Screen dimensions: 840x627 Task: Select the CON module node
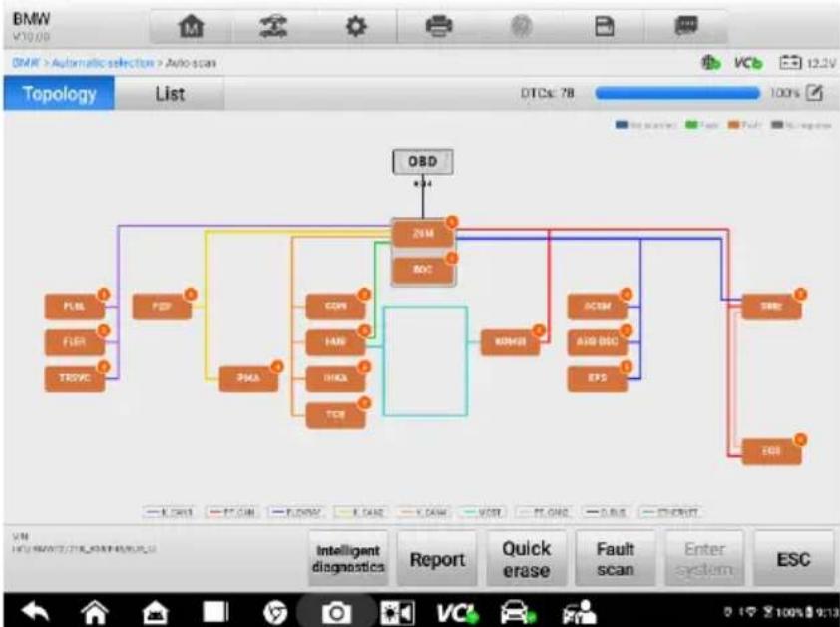(x=336, y=307)
